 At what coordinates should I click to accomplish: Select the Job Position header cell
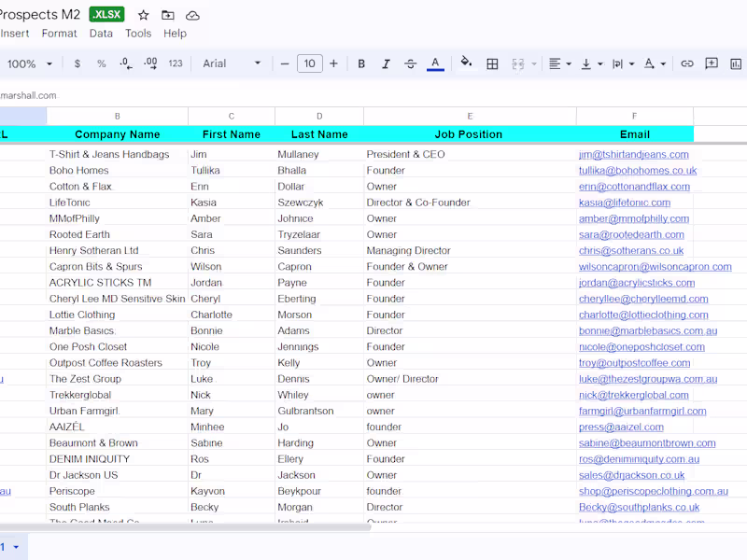470,134
